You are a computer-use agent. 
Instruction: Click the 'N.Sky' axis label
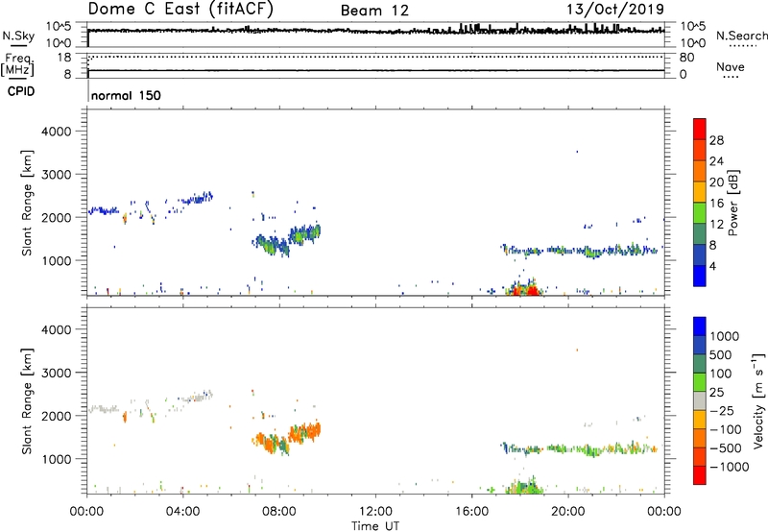[x=18, y=36]
